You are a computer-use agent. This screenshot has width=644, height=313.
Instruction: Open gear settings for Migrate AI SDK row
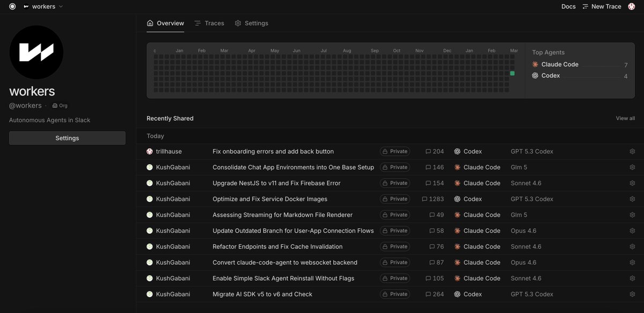[632, 294]
